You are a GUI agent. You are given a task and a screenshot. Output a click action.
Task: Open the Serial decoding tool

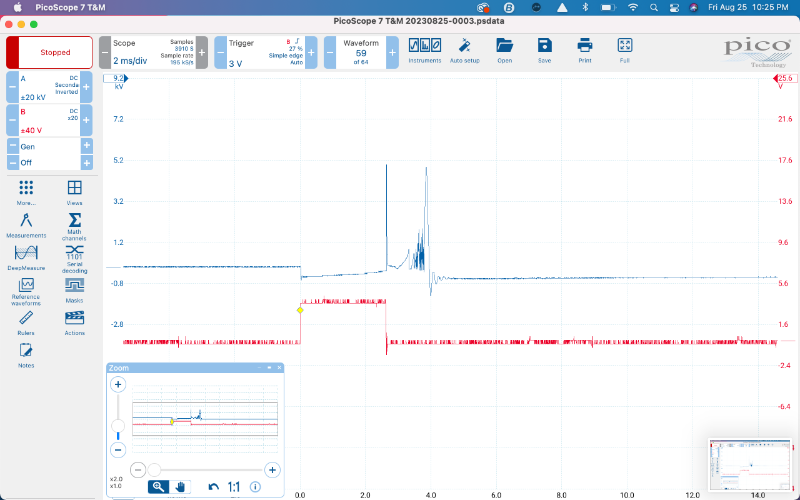pos(74,256)
